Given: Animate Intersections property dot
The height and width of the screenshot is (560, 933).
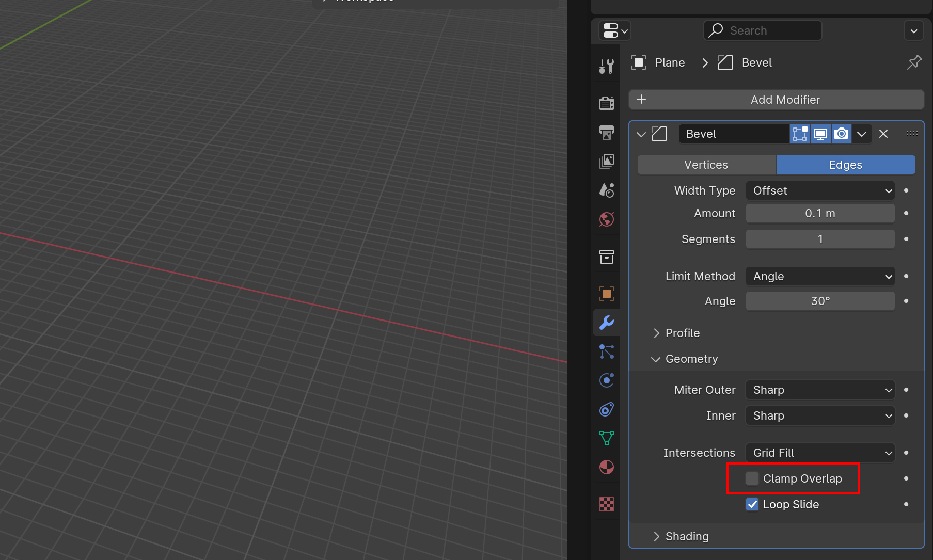Looking at the screenshot, I should coord(906,453).
